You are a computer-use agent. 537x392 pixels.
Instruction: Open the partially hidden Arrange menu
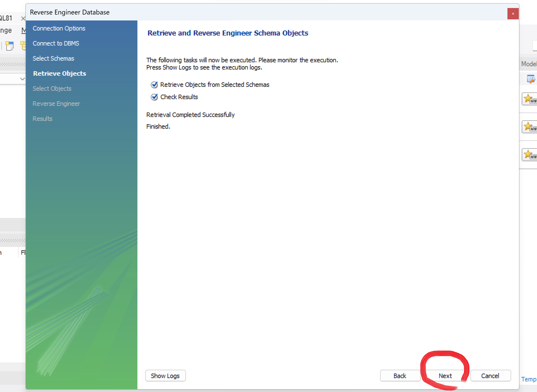coord(6,30)
